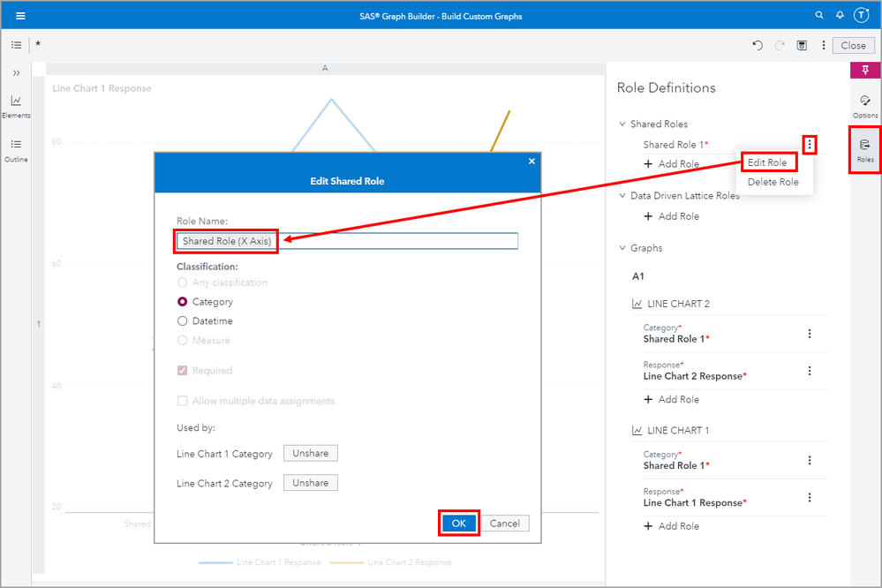Click the A1 graph cell label
This screenshot has height=588, width=882.
[637, 276]
